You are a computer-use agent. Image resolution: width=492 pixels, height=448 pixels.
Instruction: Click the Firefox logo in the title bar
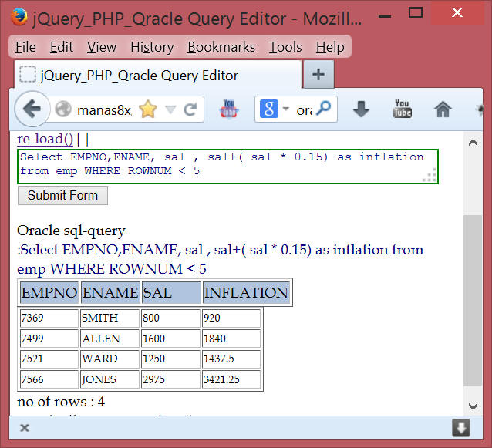19,17
